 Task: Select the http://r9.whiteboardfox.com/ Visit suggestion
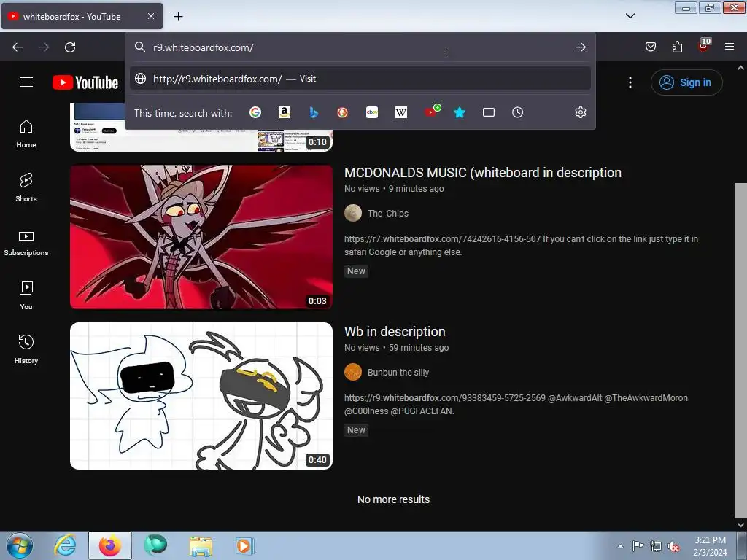coord(360,79)
